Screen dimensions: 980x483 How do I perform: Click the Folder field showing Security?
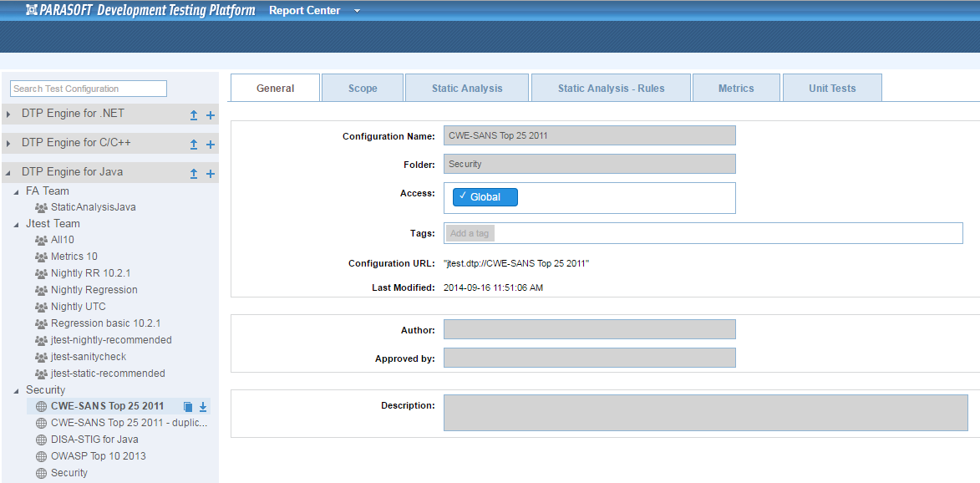click(x=589, y=164)
